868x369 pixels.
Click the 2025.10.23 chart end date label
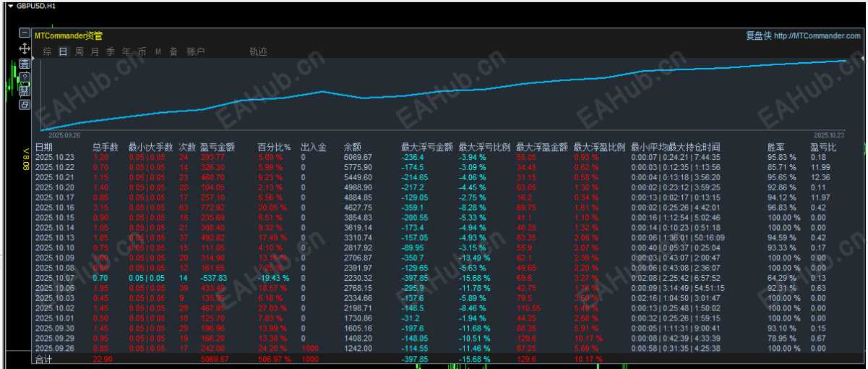pyautogui.click(x=829, y=135)
